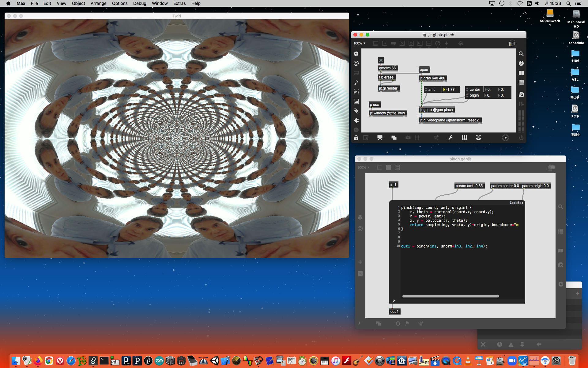Open the center attribute menu
Screen dimensions: 588x368
pos(474,90)
